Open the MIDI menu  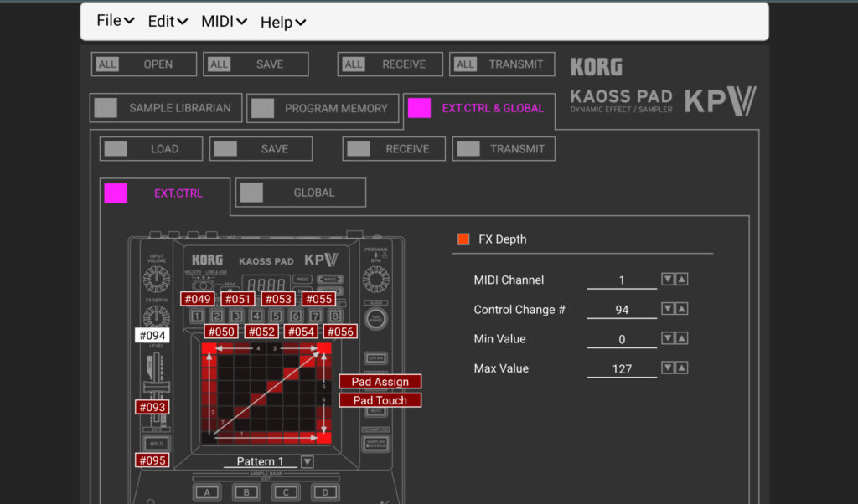click(x=223, y=22)
